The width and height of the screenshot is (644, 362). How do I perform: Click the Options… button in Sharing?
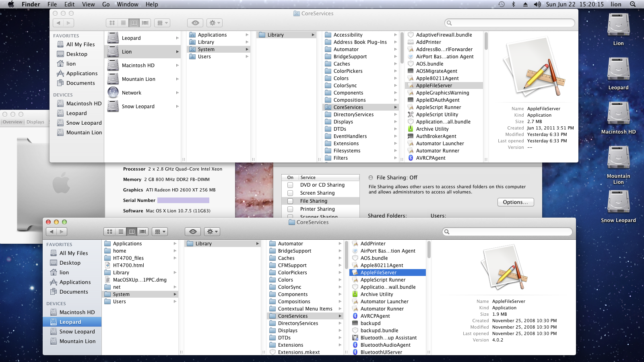tap(516, 202)
